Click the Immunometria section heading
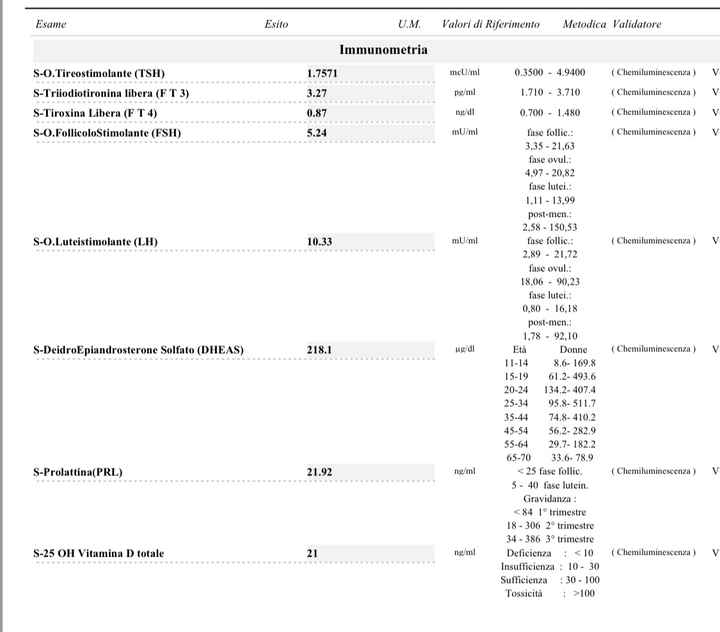The width and height of the screenshot is (720, 632). click(x=384, y=50)
